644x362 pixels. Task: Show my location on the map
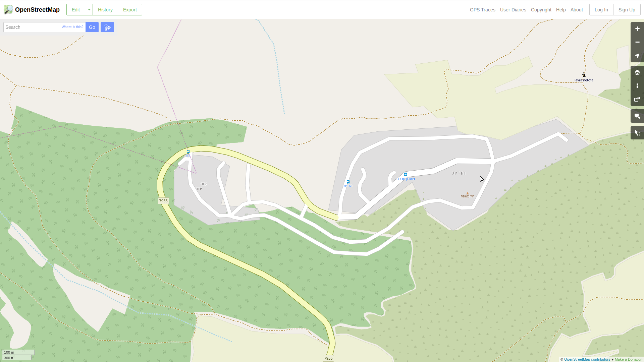(637, 56)
